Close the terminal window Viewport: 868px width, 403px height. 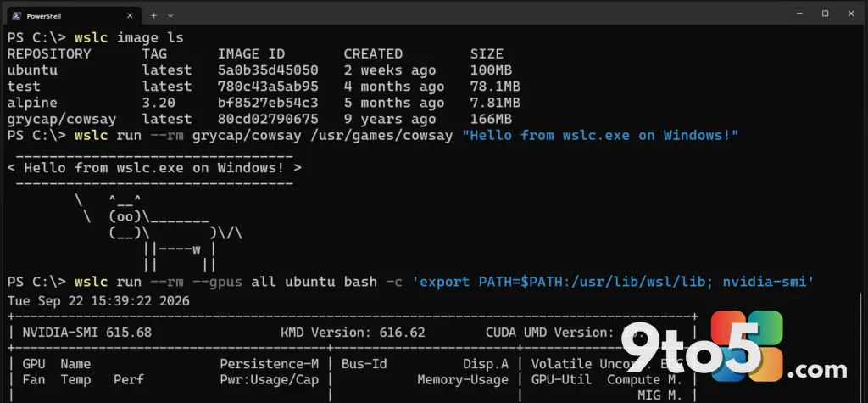(851, 14)
